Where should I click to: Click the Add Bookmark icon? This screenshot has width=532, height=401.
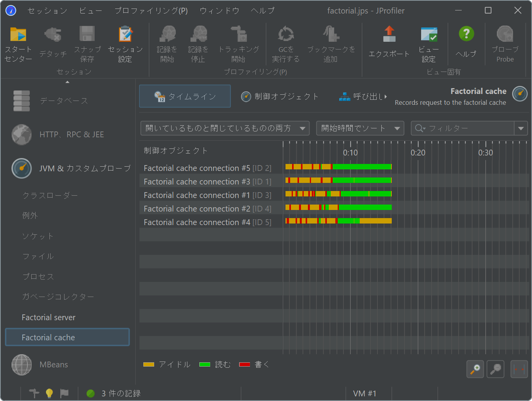click(x=331, y=34)
